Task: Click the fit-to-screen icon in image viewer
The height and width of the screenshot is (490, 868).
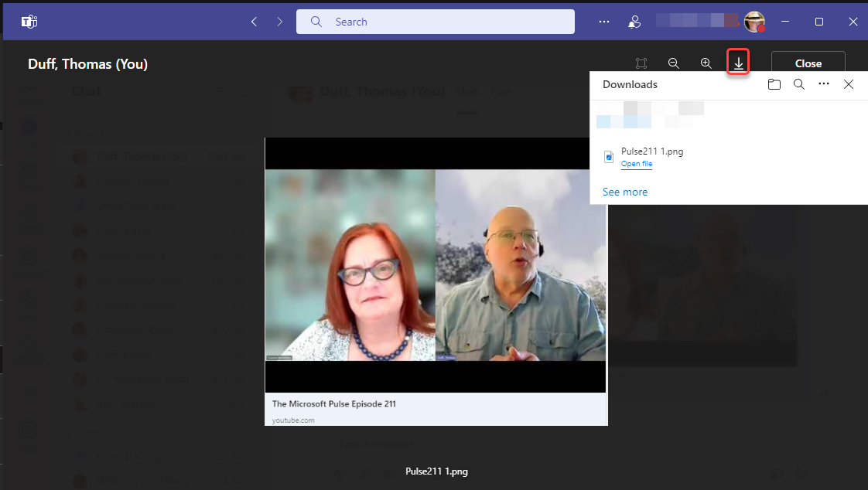Action: (641, 63)
